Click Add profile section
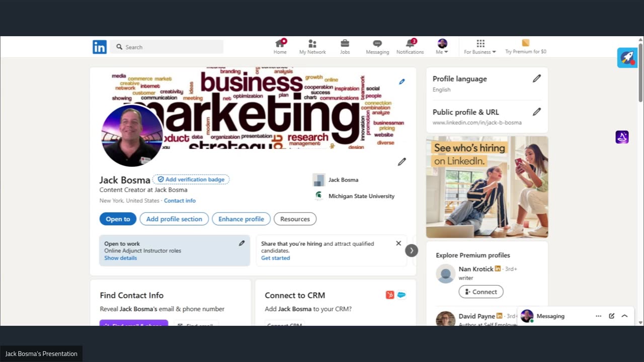The height and width of the screenshot is (362, 644). pyautogui.click(x=174, y=219)
